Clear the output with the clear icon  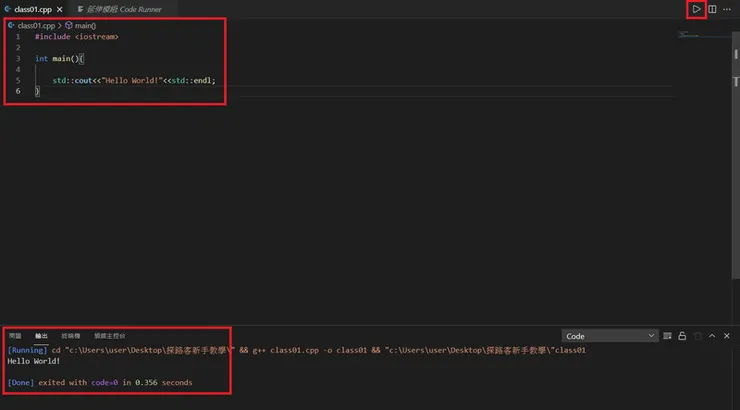pyautogui.click(x=667, y=336)
